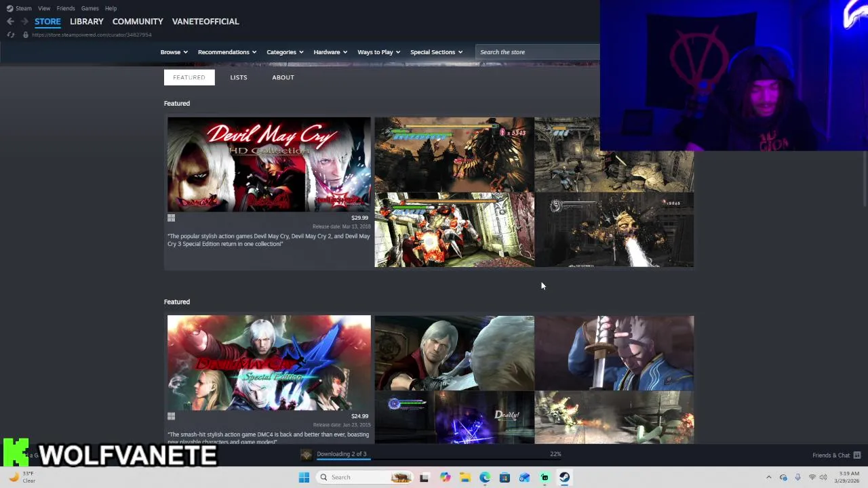The image size is (868, 488).
Task: Open the ABOUT curator tab
Action: [x=283, y=77]
